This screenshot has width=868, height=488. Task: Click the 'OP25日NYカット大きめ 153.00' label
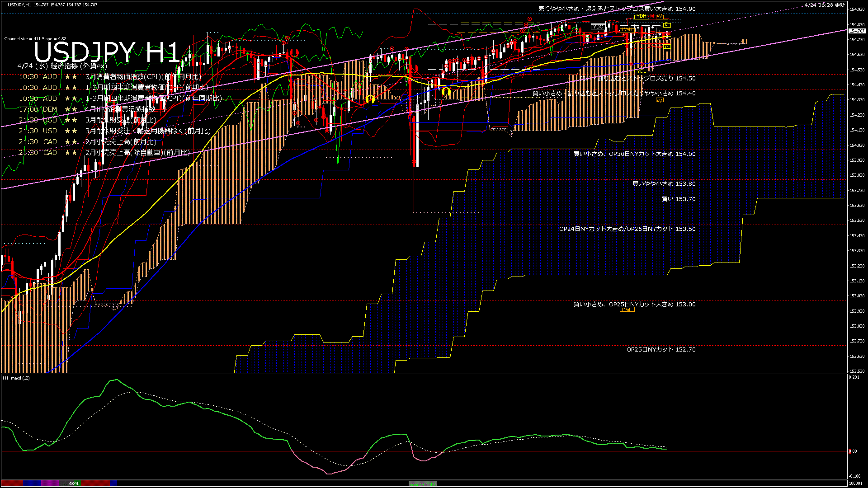pyautogui.click(x=634, y=305)
